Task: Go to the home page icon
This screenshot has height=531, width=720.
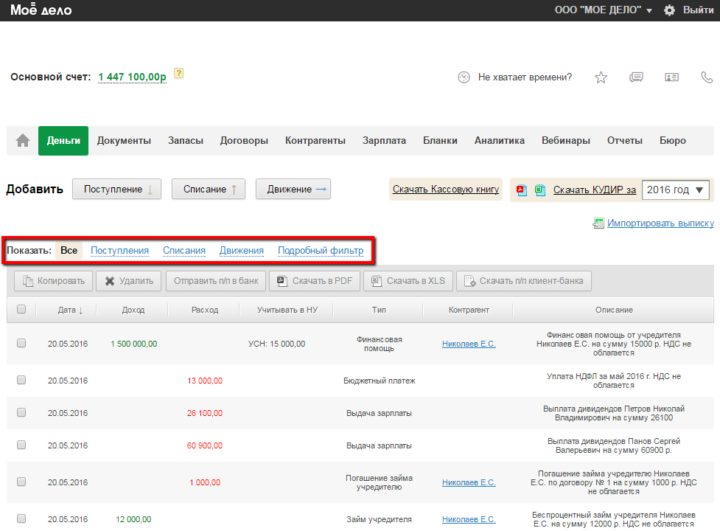Action: [x=22, y=141]
